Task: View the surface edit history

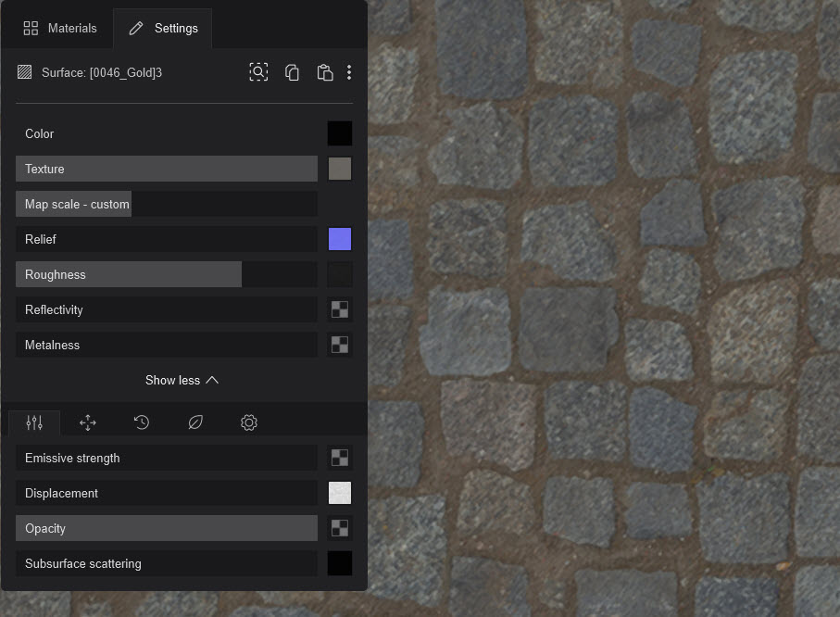Action: pos(141,422)
